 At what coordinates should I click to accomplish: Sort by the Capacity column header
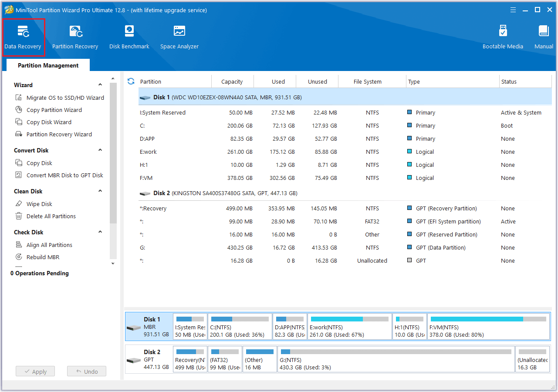(x=232, y=81)
